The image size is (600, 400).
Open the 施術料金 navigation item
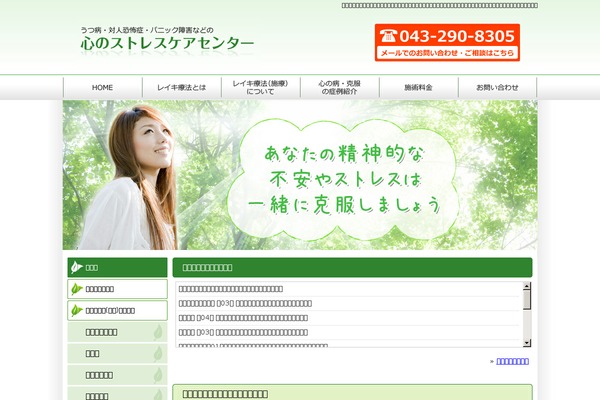click(x=419, y=87)
